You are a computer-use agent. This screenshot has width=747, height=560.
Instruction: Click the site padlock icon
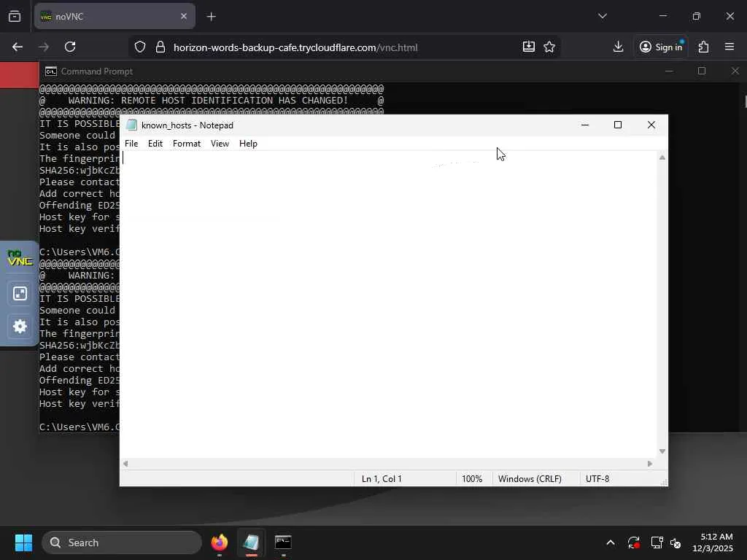click(x=160, y=47)
